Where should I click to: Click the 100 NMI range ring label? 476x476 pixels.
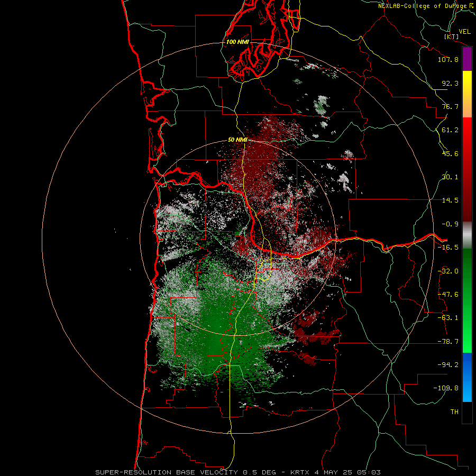pyautogui.click(x=237, y=42)
